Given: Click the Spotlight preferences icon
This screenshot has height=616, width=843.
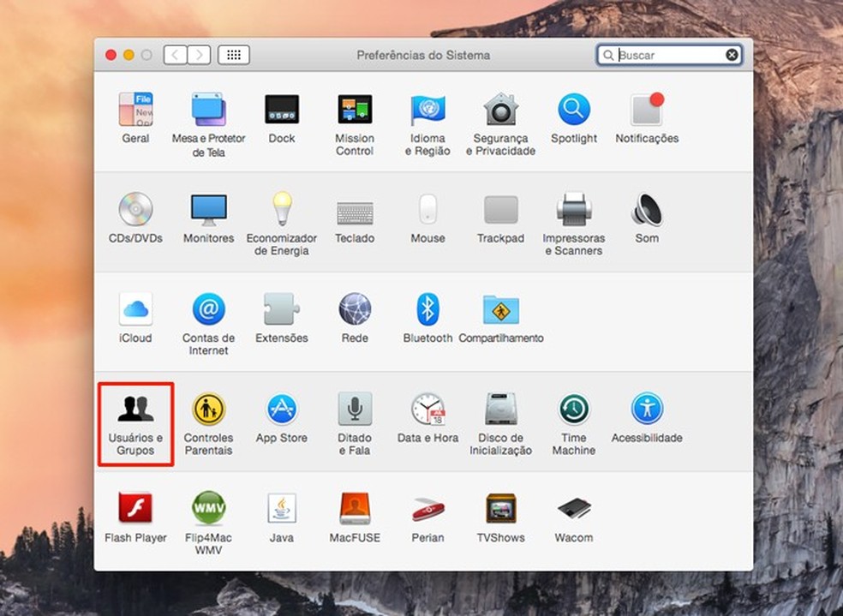Looking at the screenshot, I should [x=573, y=111].
